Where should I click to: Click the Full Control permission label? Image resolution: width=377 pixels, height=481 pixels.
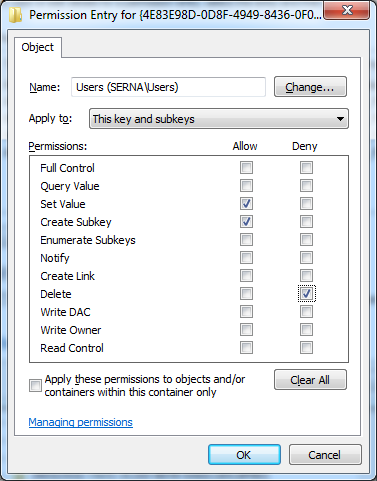67,168
